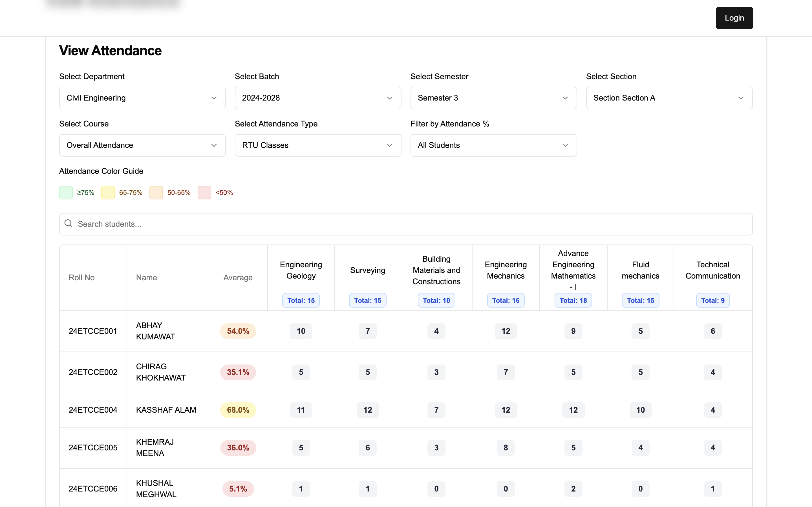Image resolution: width=812 pixels, height=507 pixels.
Task: Click roll number 24ETCCE001 cell
Action: (93, 331)
